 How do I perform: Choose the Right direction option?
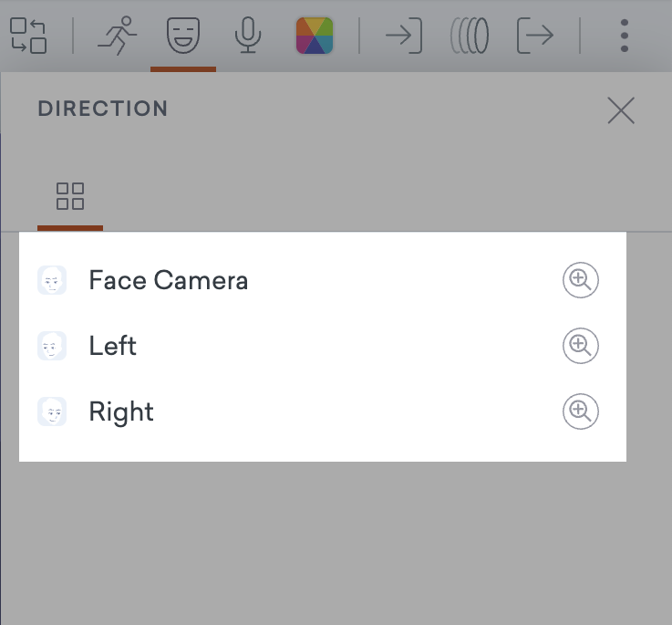[x=323, y=411]
